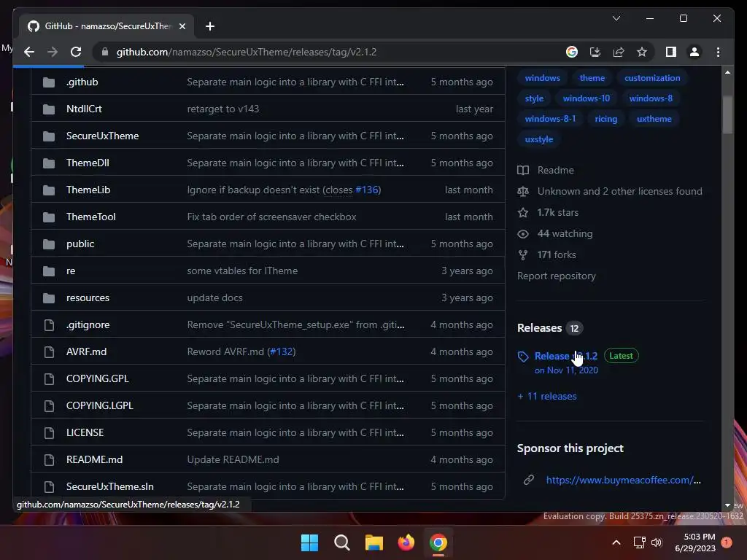Select the windows-10 topic tag
The width and height of the screenshot is (747, 560).
point(586,98)
